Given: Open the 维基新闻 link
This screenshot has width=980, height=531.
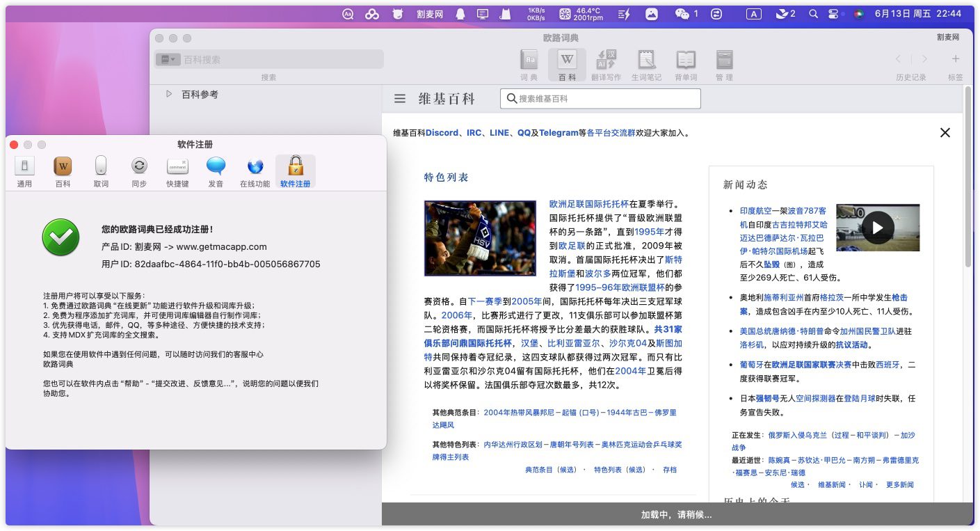Looking at the screenshot, I should pos(832,484).
